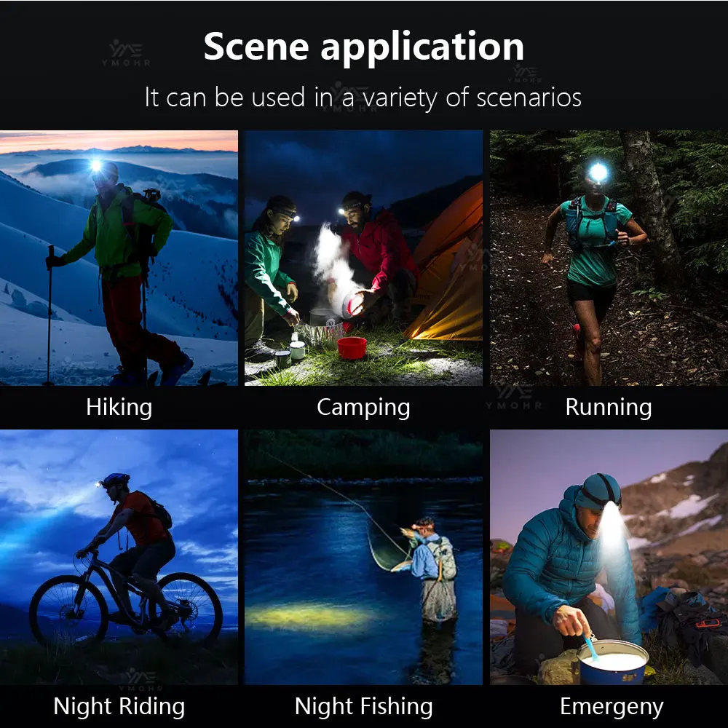Click the Camping caption label
Viewport: 728px width, 728px height.
363,408
